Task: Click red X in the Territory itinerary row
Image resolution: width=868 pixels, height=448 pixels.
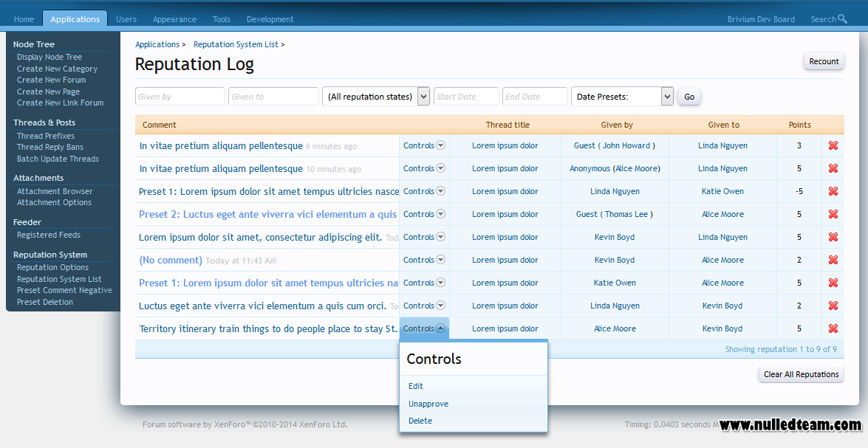Action: click(833, 328)
